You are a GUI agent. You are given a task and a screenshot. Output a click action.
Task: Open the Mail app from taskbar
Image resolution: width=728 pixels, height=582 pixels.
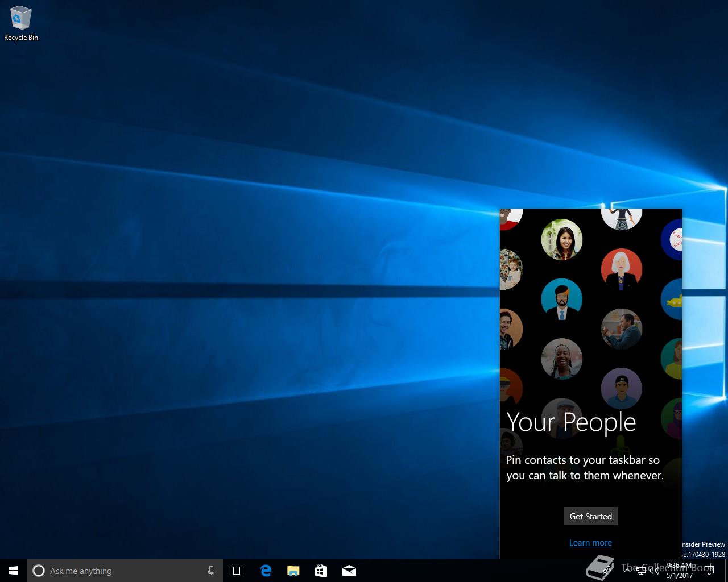(x=349, y=571)
